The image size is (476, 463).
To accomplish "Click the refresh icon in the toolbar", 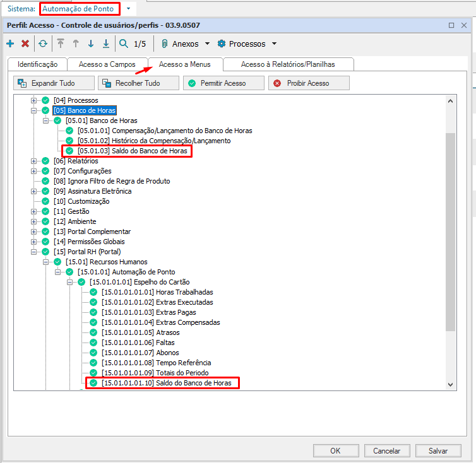I will [43, 44].
